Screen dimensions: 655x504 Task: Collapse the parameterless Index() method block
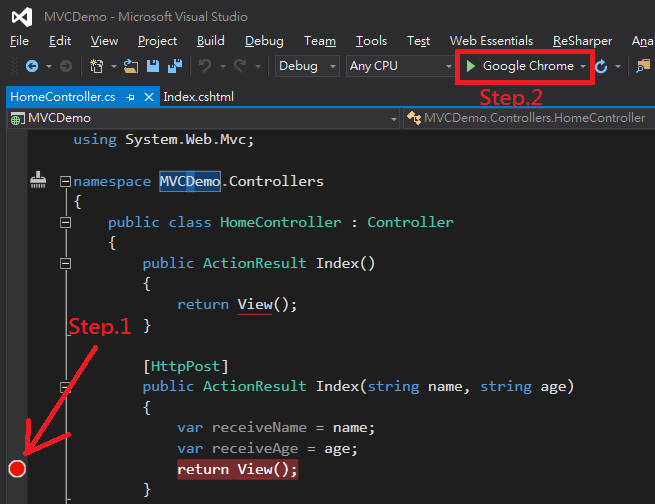tap(65, 263)
